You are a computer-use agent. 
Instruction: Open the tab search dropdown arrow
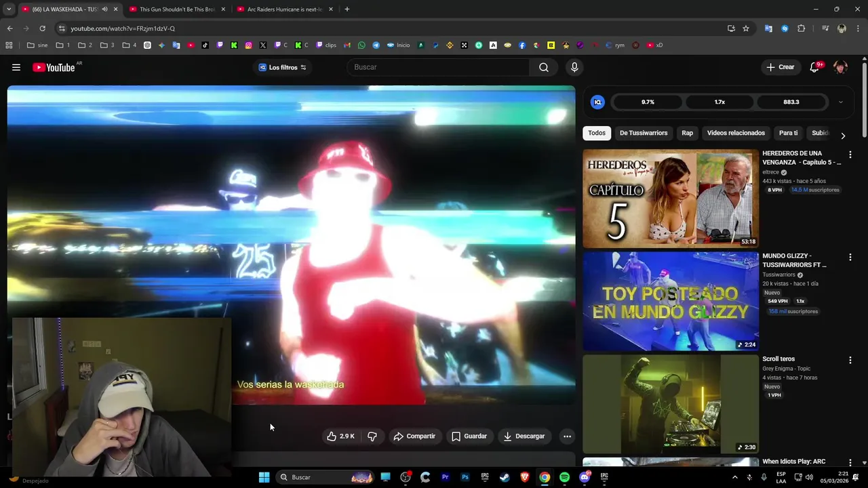(x=9, y=9)
